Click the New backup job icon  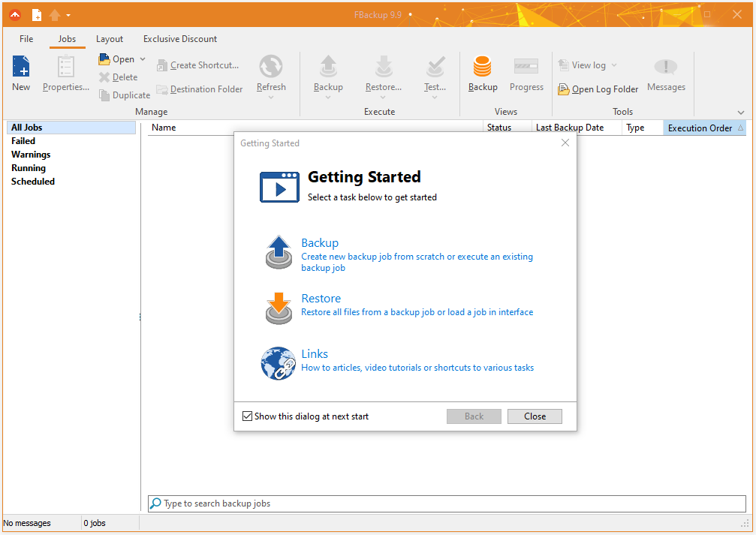pyautogui.click(x=21, y=66)
